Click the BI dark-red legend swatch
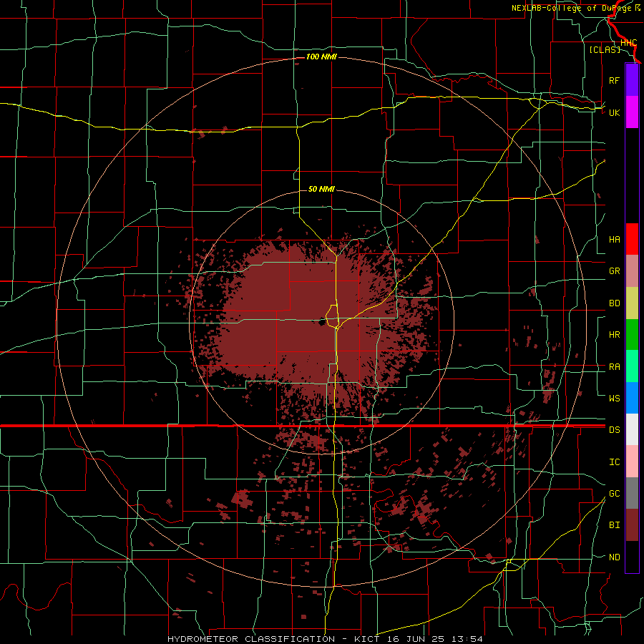The height and width of the screenshot is (644, 644). point(632,525)
